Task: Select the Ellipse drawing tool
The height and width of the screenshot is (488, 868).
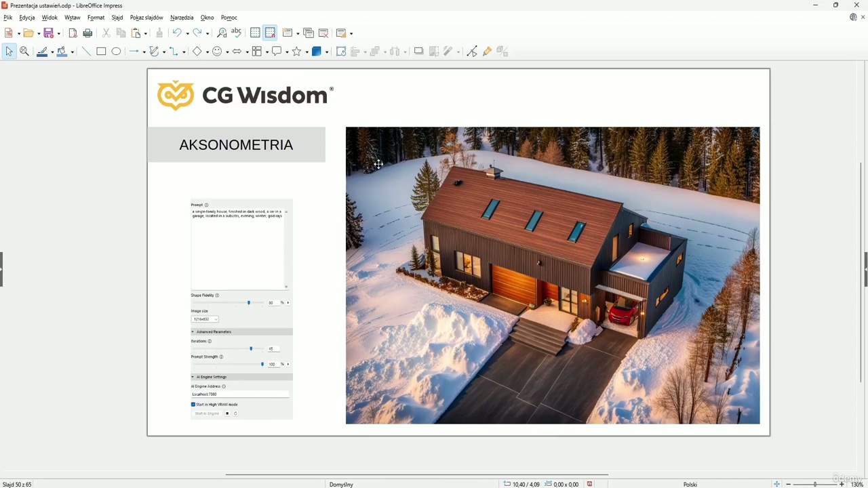Action: tap(116, 52)
